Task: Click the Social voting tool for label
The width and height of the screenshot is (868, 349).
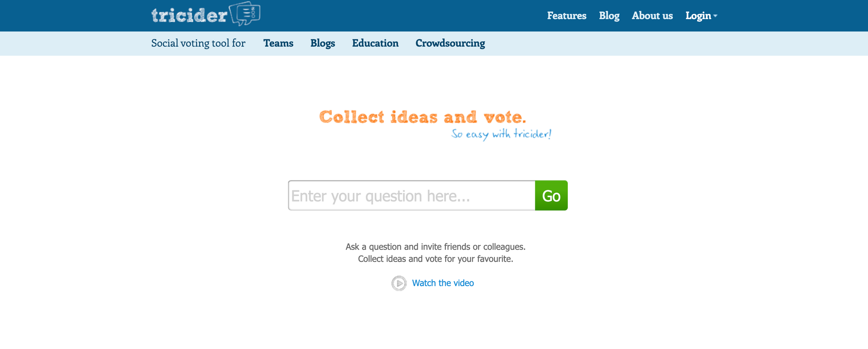Action: (x=198, y=43)
